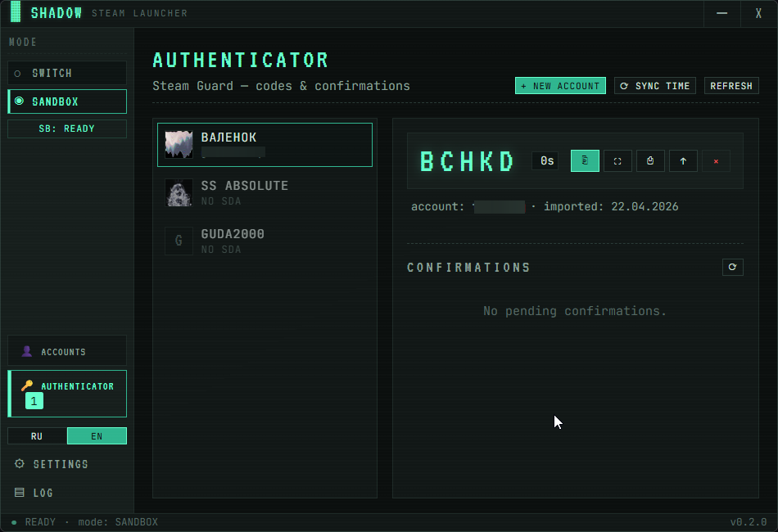The image size is (778, 532).
Task: Click the notification badge 1 on Authenticator
Action: click(34, 401)
